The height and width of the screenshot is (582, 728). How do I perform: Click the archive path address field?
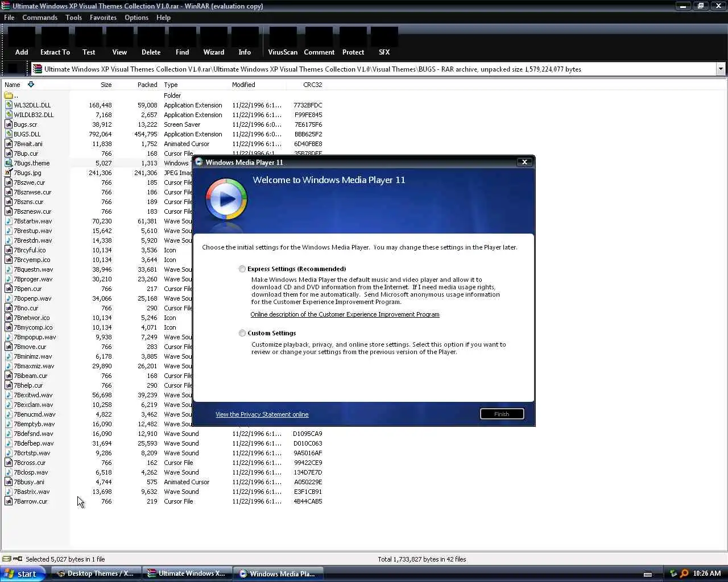374,69
